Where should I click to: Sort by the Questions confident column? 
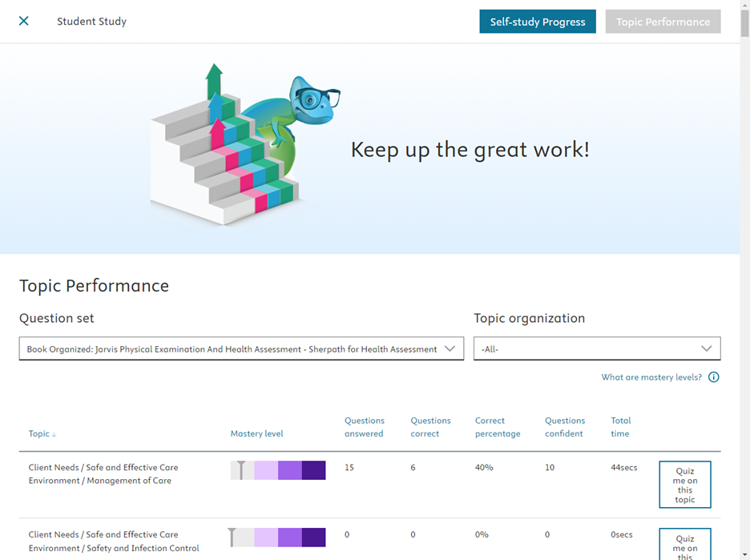[565, 426]
